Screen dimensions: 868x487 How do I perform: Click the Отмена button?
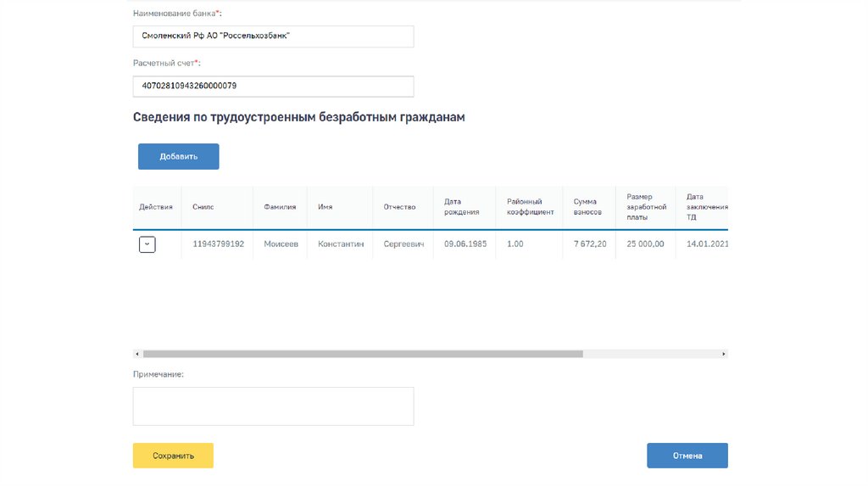687,456
